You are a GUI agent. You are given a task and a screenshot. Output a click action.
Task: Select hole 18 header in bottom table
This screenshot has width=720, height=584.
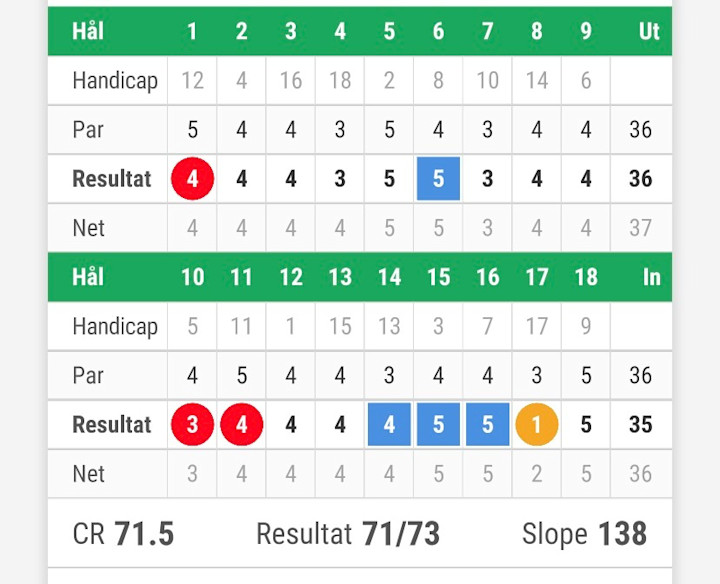(x=586, y=277)
